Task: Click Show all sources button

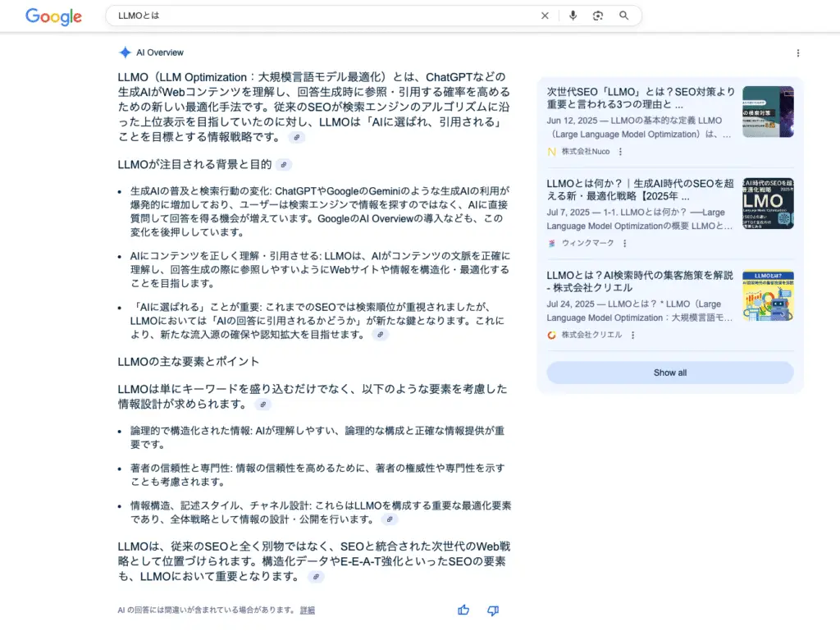Action: click(669, 373)
